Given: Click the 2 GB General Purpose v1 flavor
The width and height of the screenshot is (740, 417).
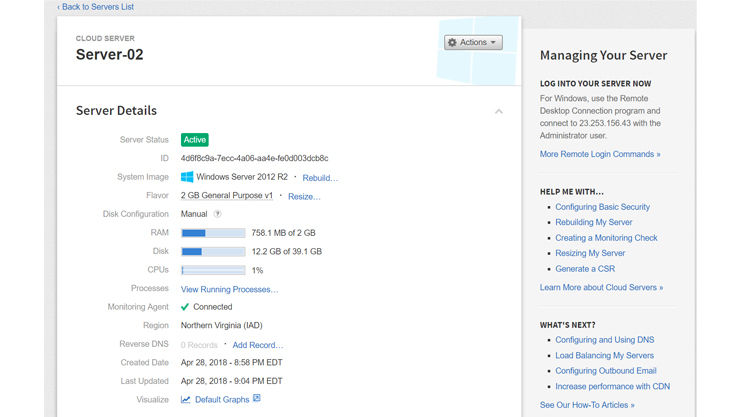Looking at the screenshot, I should 227,195.
